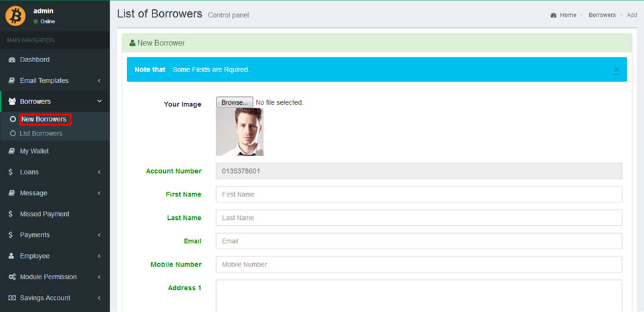Click the Savings Account card icon
644x312 pixels.
pyautogui.click(x=11, y=298)
